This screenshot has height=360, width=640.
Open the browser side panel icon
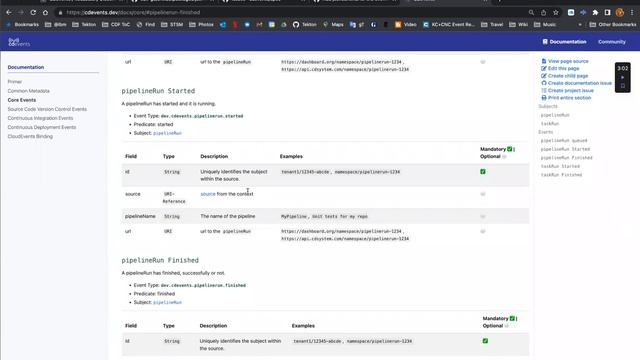coord(607,13)
